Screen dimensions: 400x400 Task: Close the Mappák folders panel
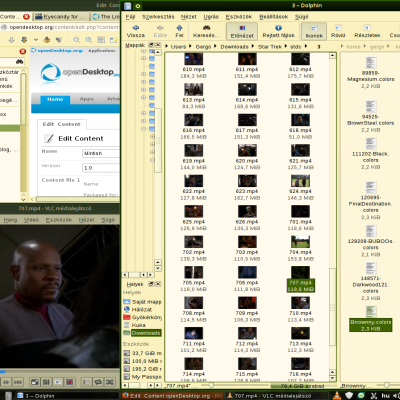(x=158, y=44)
